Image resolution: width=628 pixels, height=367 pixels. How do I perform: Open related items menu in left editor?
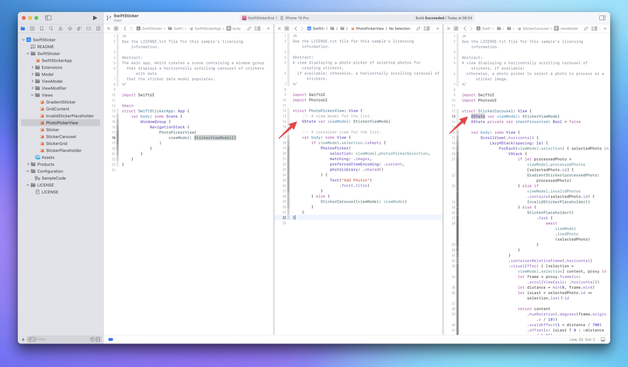(x=116, y=28)
